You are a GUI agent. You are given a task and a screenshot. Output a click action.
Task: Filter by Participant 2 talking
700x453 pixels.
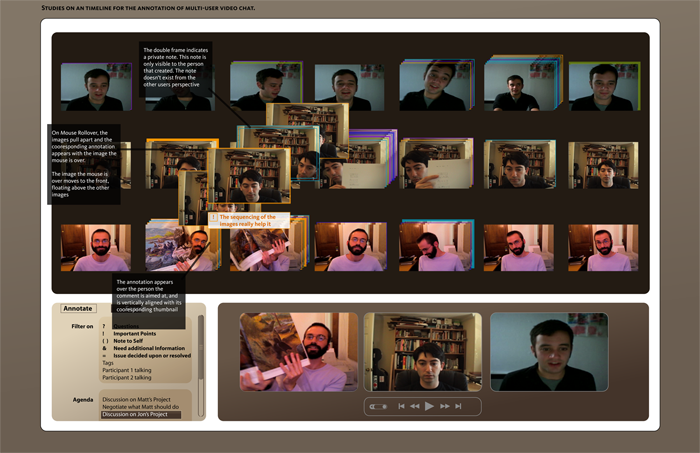131,378
